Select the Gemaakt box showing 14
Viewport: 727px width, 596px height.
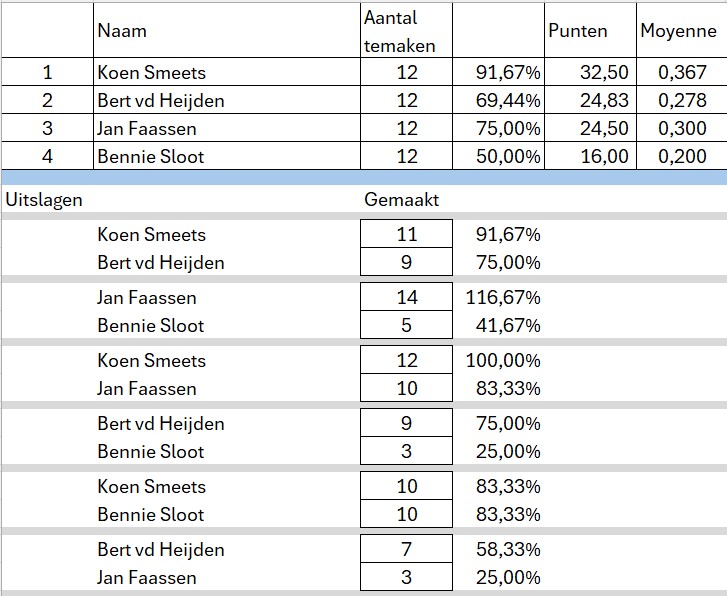406,298
